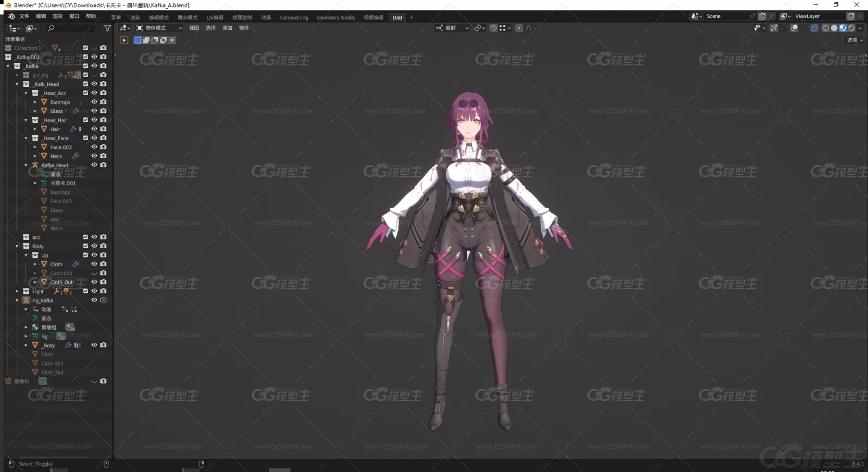Uncheck the Collection 1 exclude checkbox
Image resolution: width=868 pixels, height=472 pixels.
pyautogui.click(x=85, y=48)
